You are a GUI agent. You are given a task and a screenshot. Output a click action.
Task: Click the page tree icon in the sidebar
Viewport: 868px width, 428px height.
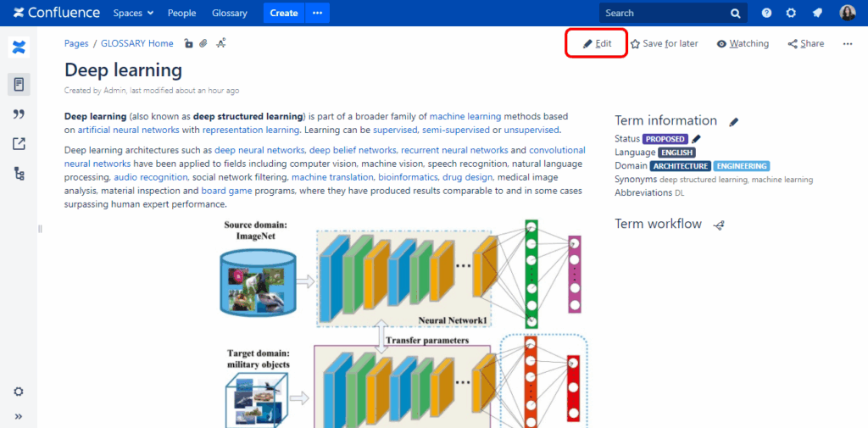[x=19, y=174]
